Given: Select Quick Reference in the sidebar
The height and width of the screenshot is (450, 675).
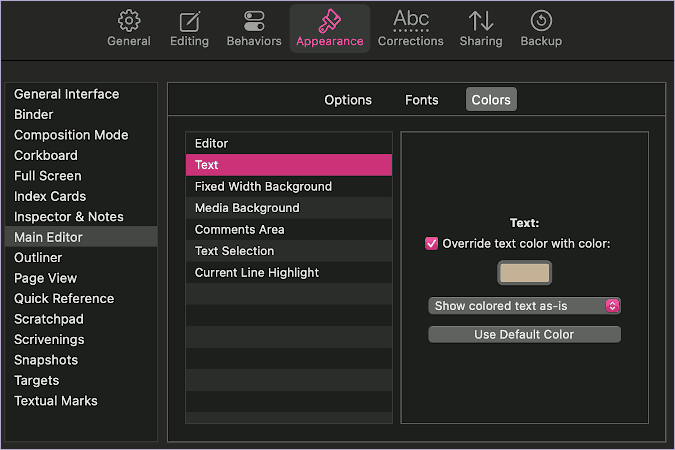Looking at the screenshot, I should point(81,298).
